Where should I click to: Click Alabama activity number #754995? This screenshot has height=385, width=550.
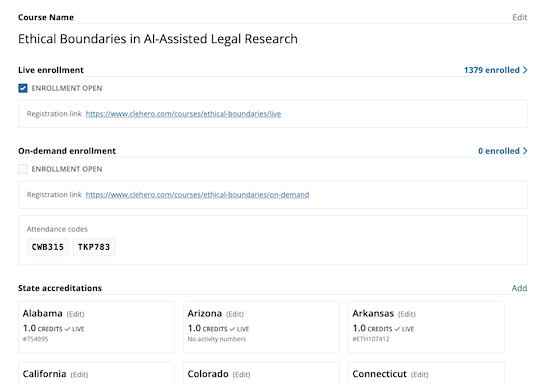(35, 339)
